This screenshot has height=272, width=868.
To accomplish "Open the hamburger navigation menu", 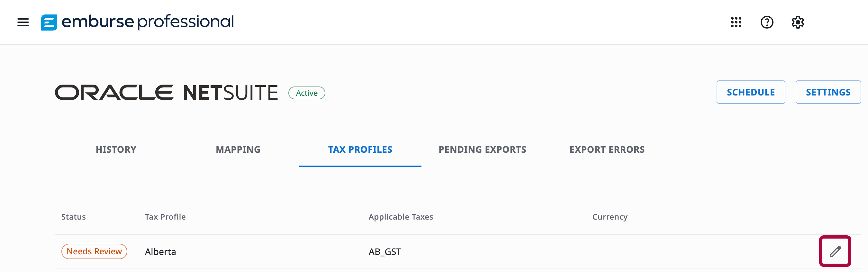I will point(23,22).
